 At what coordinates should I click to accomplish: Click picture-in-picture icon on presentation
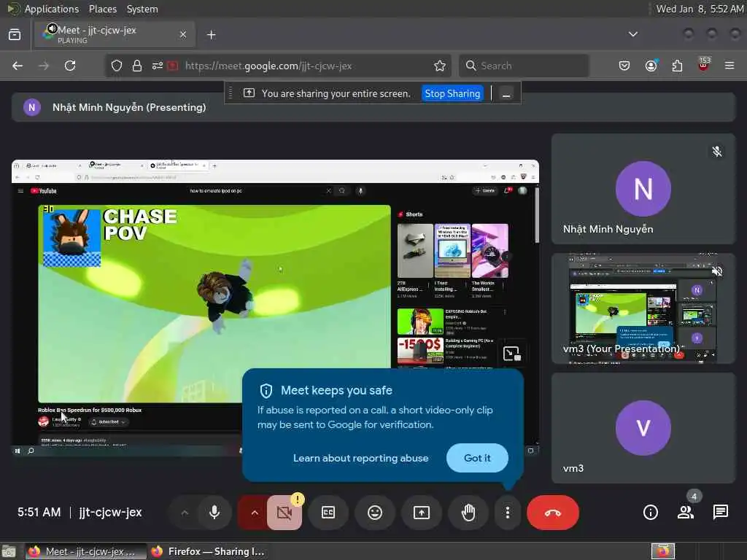click(x=512, y=354)
